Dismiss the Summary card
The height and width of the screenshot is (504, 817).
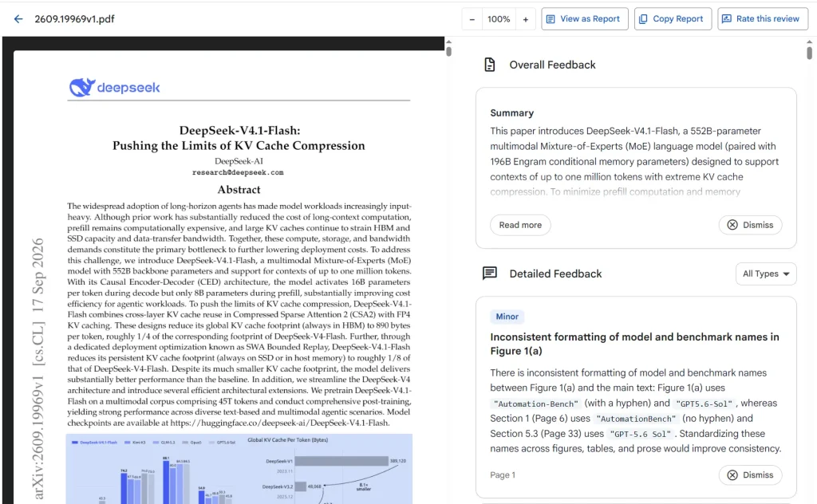[750, 225]
